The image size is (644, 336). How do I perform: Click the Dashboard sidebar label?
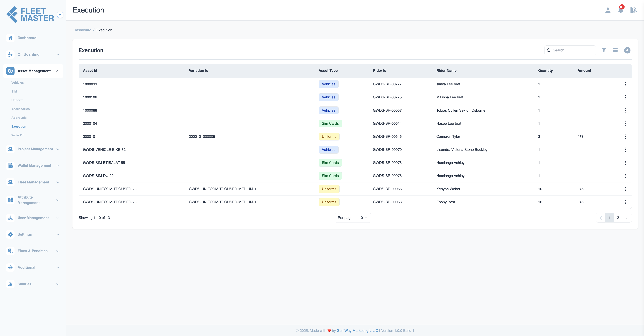(27, 38)
